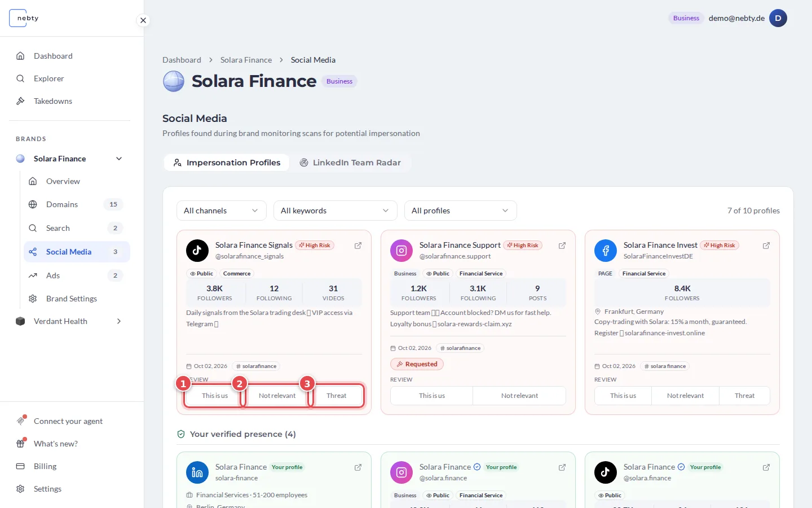Open What's new?

[69, 444]
